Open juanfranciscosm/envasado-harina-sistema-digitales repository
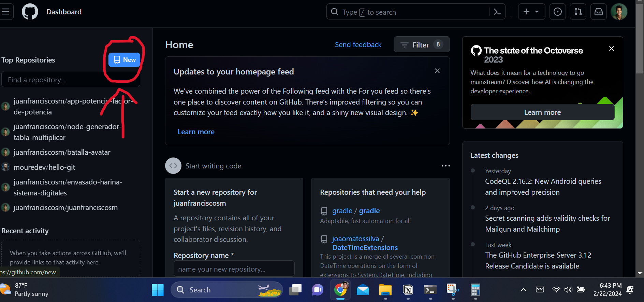 click(68, 188)
